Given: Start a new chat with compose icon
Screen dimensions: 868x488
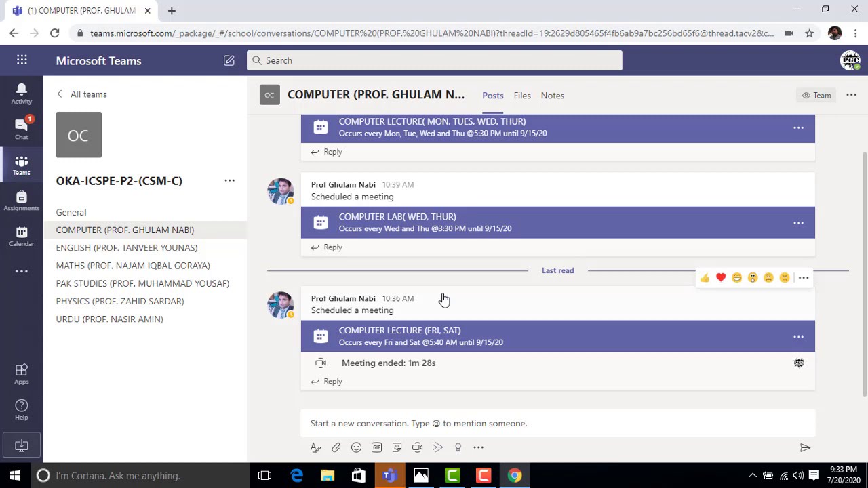Looking at the screenshot, I should pos(229,60).
